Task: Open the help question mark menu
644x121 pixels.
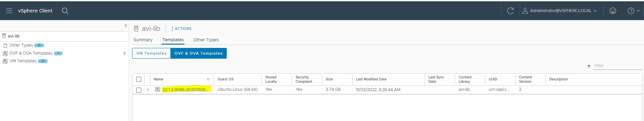Action: pos(633,11)
